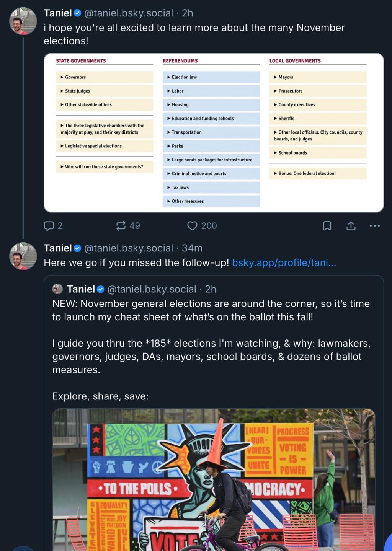Image resolution: width=392 pixels, height=551 pixels.
Task: Open the election categories table image
Action: click(x=214, y=133)
